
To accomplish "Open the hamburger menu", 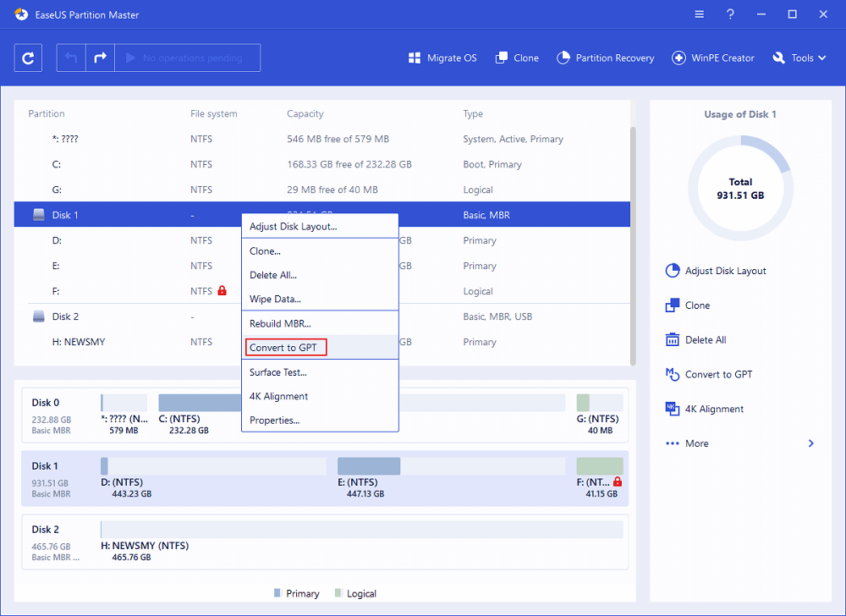I will point(699,14).
